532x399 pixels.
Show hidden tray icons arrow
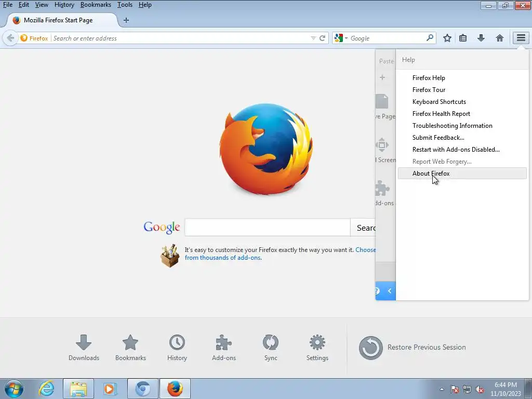coord(442,389)
